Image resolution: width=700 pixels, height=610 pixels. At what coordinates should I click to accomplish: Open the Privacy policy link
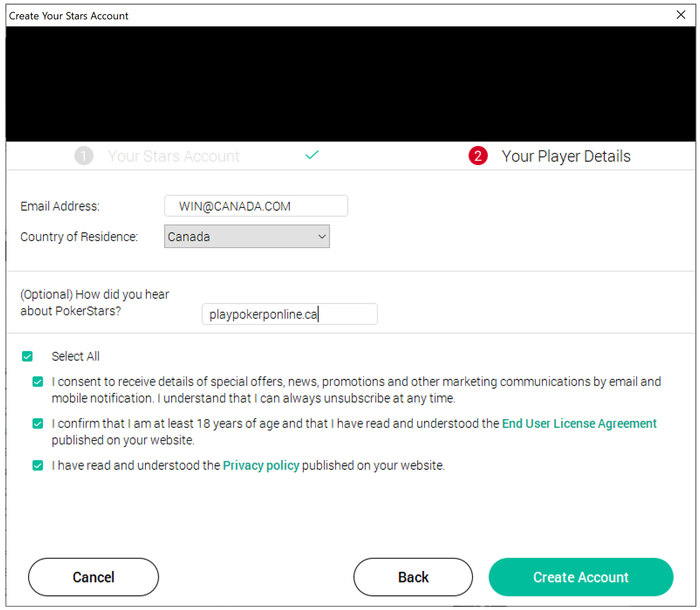click(x=261, y=466)
